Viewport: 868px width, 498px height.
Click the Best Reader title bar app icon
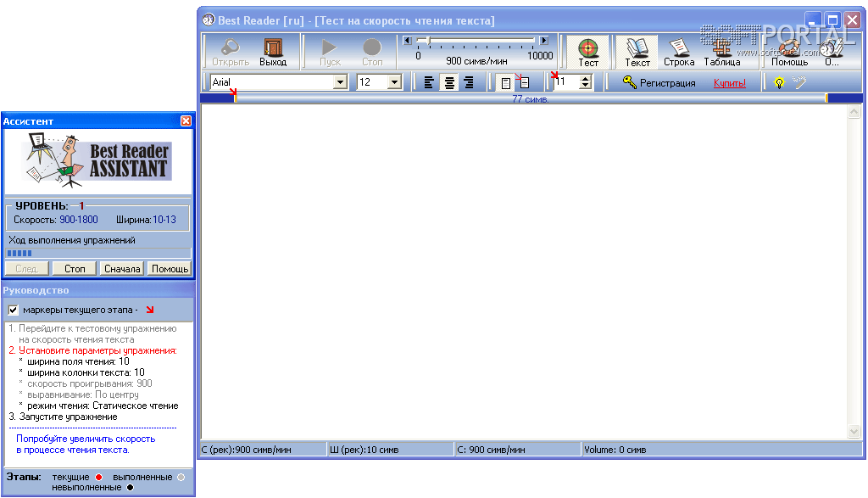pos(209,20)
